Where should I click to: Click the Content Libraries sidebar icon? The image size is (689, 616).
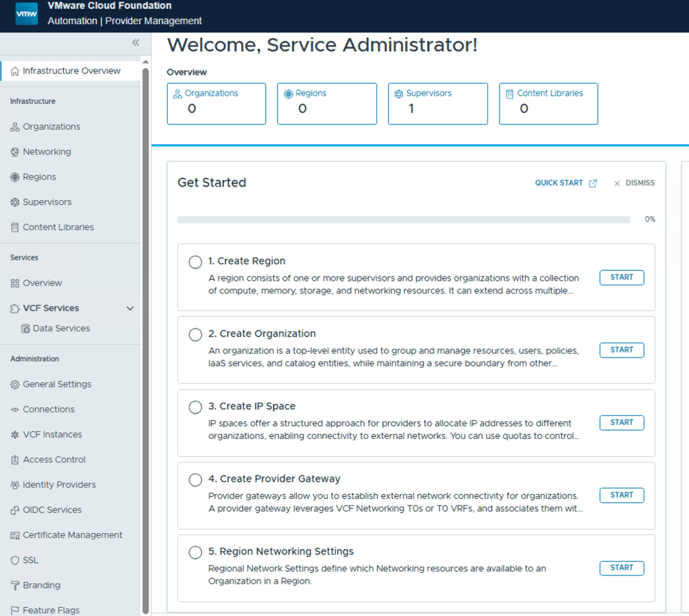coord(15,228)
